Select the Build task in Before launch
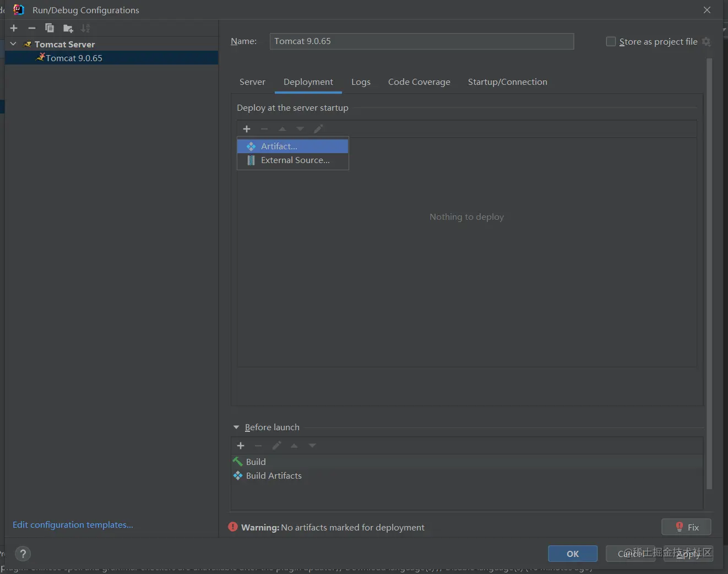Image resolution: width=728 pixels, height=574 pixels. tap(467, 462)
